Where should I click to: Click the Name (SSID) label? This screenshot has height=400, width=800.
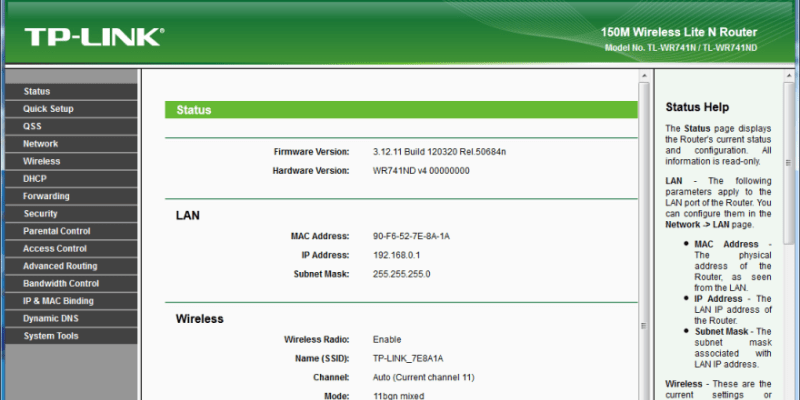tap(322, 359)
